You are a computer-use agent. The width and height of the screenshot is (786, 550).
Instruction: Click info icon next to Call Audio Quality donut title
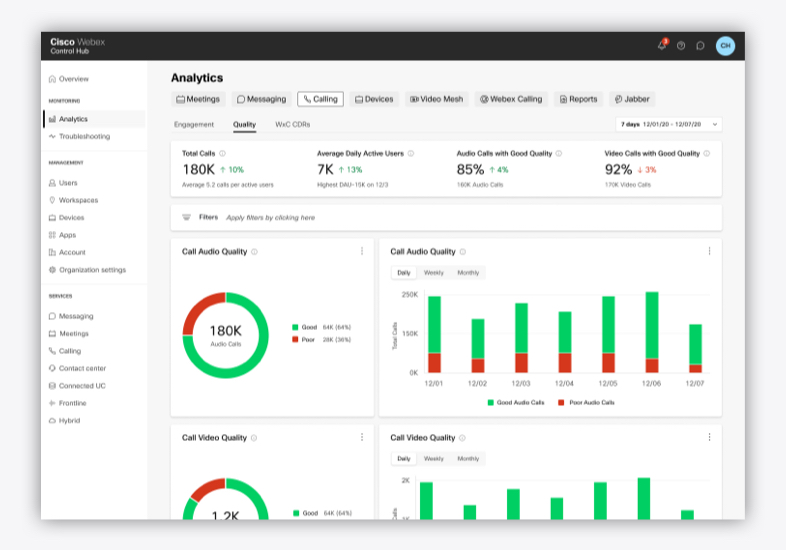254,252
